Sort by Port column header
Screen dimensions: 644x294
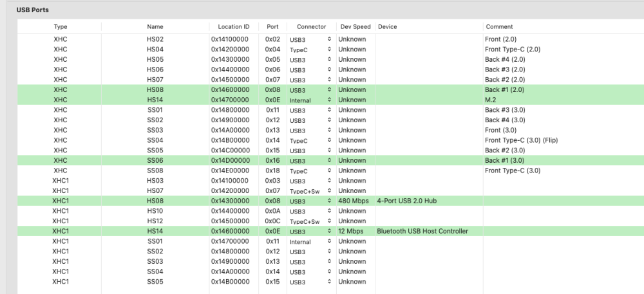click(x=272, y=26)
